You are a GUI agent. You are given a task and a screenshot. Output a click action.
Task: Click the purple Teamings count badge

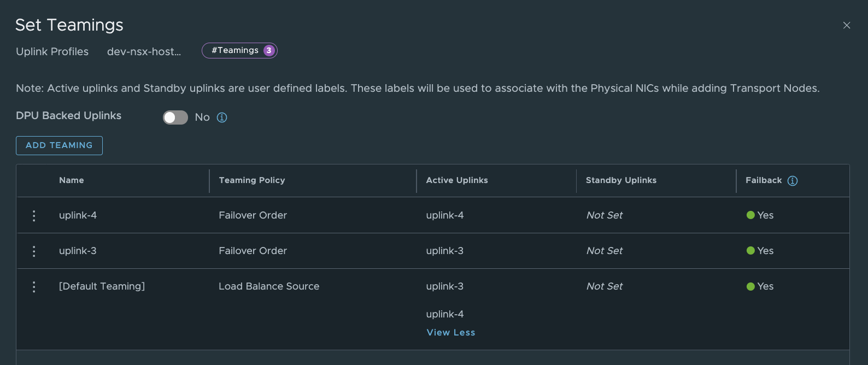point(269,50)
